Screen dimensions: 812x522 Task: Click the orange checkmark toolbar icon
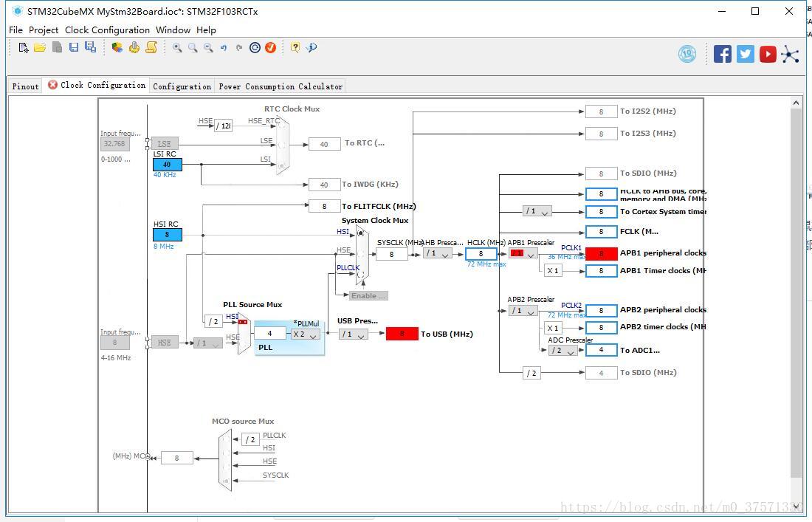click(x=271, y=48)
